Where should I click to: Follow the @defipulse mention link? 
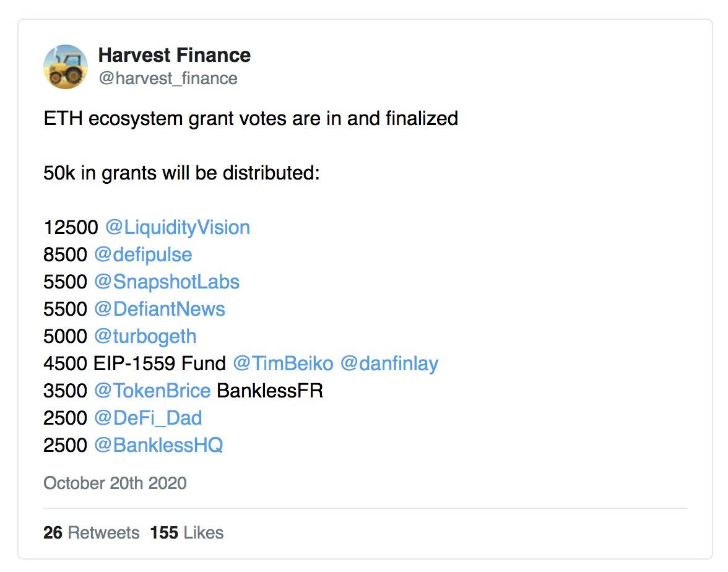click(143, 255)
